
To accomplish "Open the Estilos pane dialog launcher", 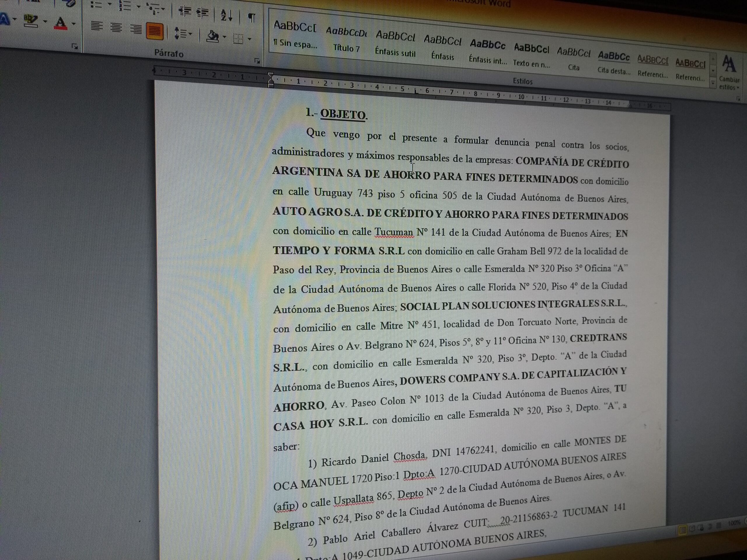I will click(x=739, y=99).
